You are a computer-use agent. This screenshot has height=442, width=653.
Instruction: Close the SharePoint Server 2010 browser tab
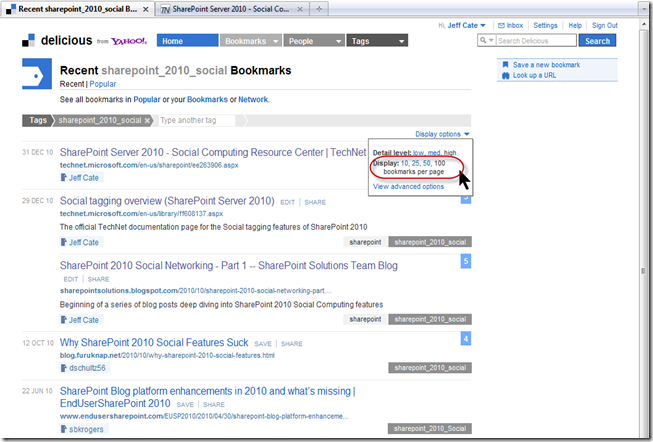coord(300,9)
